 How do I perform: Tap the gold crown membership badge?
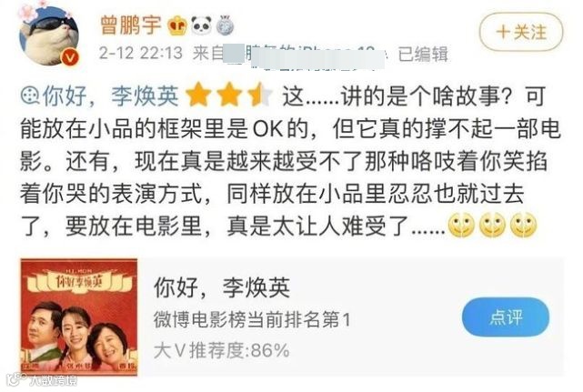pyautogui.click(x=177, y=26)
